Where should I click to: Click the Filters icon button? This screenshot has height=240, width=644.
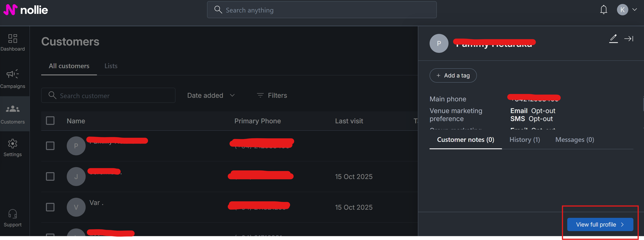[272, 95]
